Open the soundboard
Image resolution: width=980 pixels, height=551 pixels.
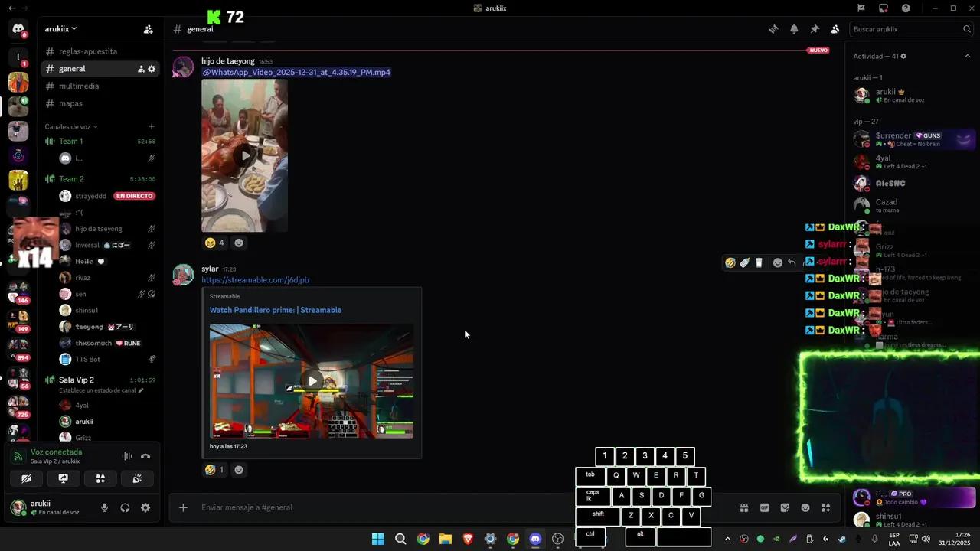[136, 478]
